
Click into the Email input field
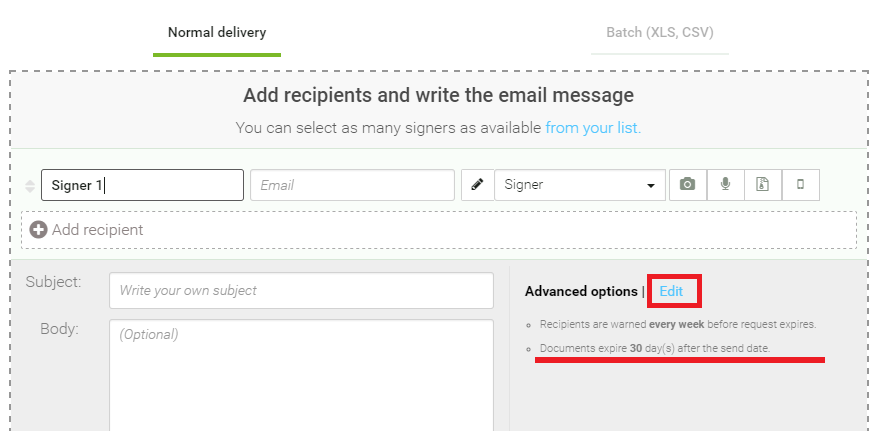(x=352, y=185)
